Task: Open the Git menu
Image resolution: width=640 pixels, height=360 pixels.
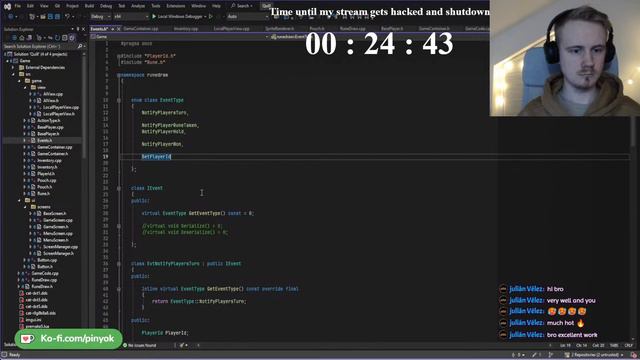Action: [57, 6]
